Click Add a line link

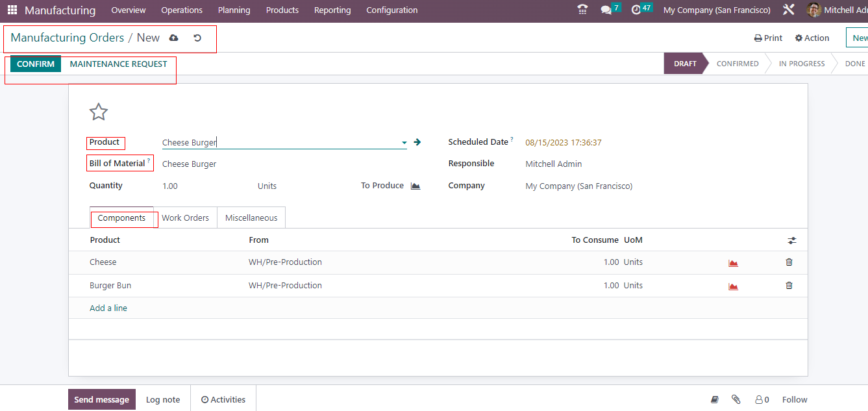pyautogui.click(x=108, y=308)
